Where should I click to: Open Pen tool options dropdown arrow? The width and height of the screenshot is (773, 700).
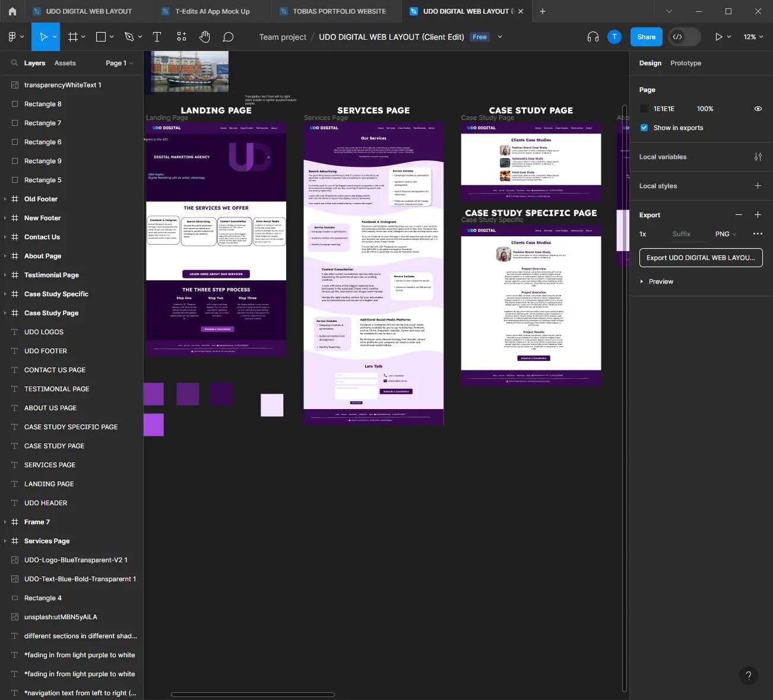(140, 37)
